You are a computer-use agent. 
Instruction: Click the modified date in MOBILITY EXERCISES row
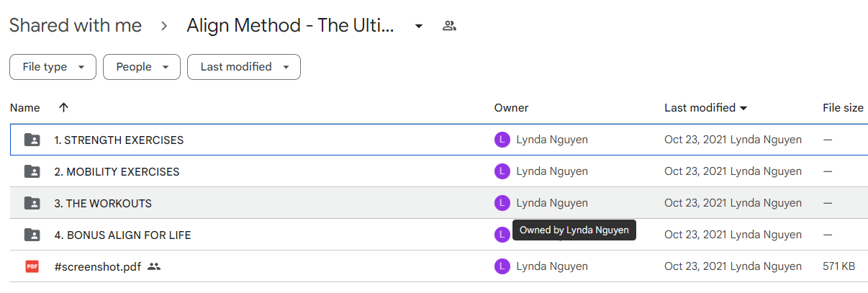click(x=733, y=171)
